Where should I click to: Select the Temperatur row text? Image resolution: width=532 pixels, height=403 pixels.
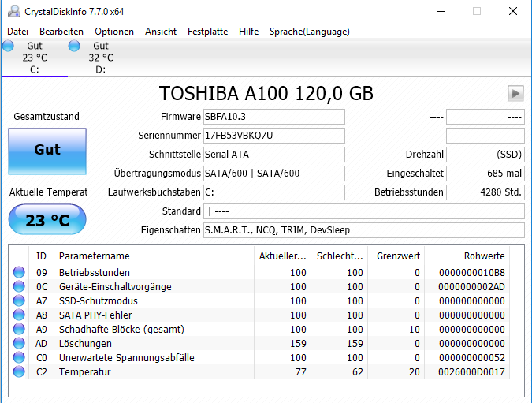[x=85, y=372]
